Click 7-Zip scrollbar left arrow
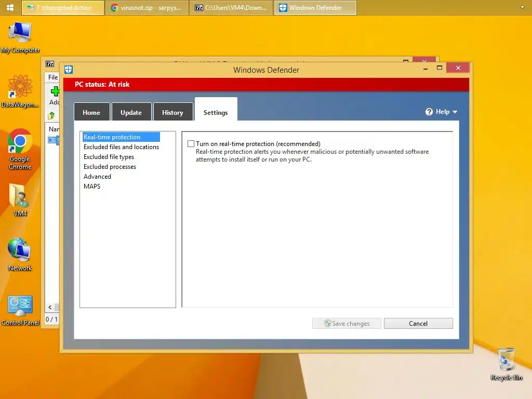Screen dimensions: 532x399 tap(50, 307)
